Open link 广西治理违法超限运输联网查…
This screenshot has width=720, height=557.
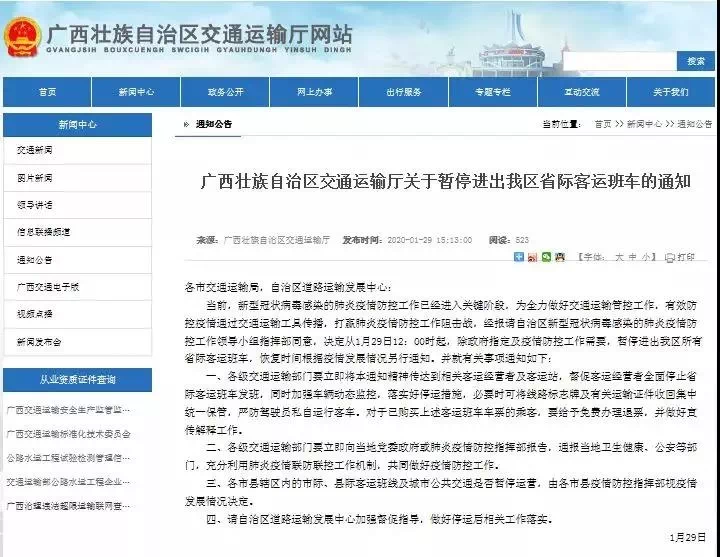[x=68, y=506]
